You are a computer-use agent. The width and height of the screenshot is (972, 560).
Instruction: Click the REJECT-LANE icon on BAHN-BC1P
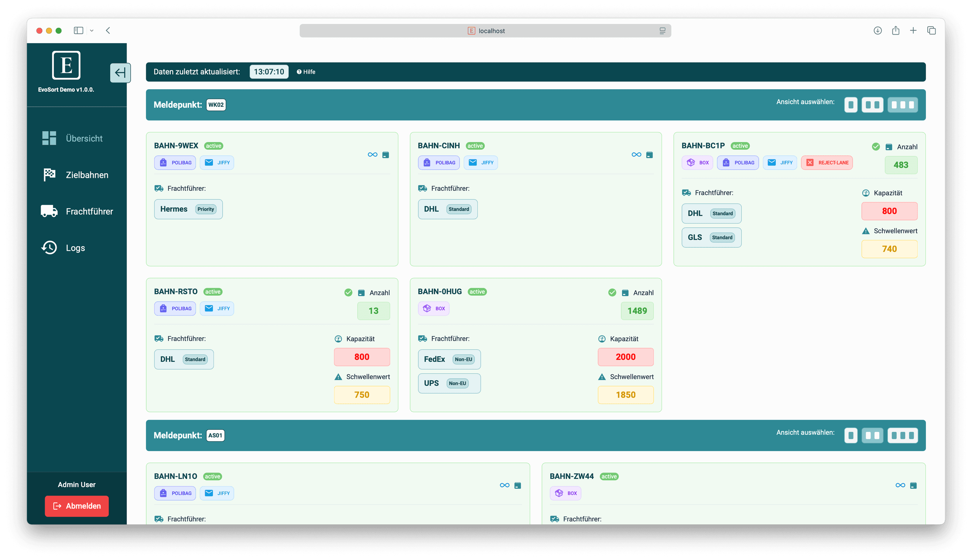(x=809, y=162)
